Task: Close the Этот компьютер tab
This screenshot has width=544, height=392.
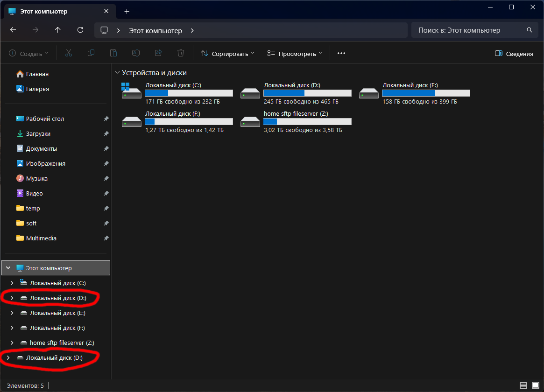Action: (106, 11)
